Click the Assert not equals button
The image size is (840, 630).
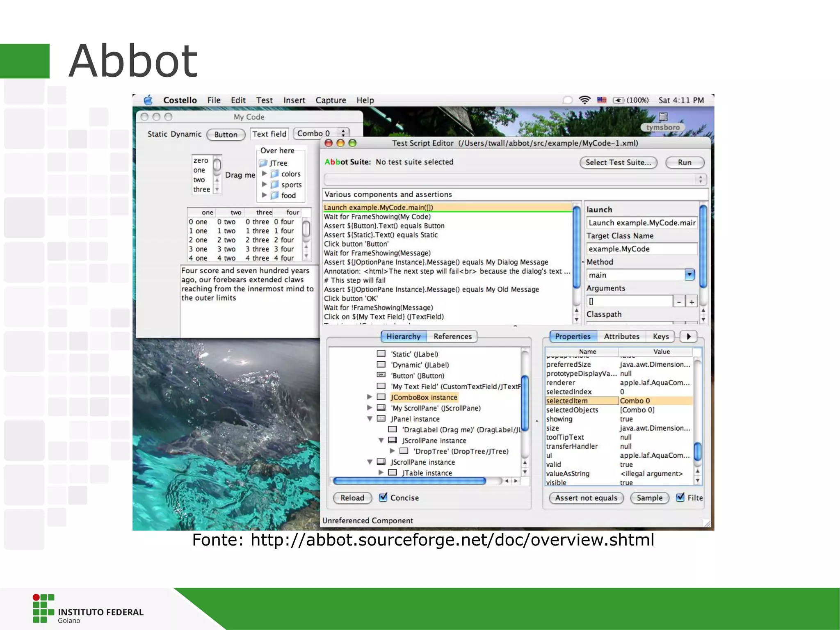pos(586,498)
